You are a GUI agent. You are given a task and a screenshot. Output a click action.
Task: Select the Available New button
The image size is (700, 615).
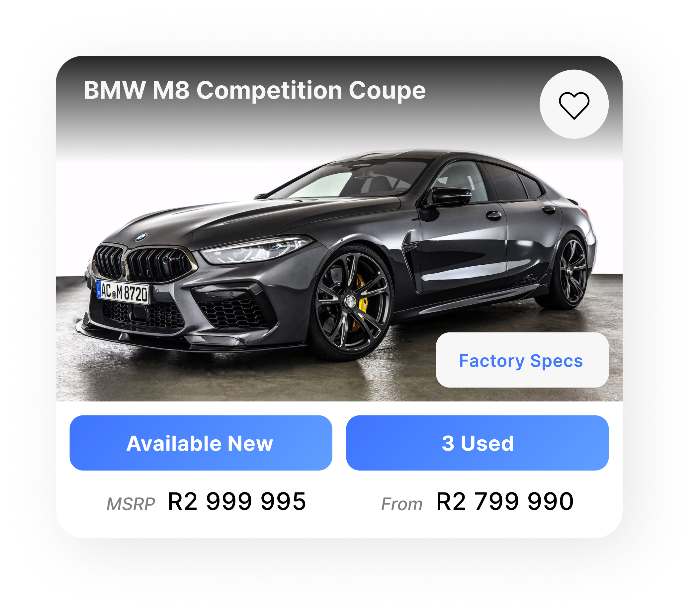click(x=201, y=443)
